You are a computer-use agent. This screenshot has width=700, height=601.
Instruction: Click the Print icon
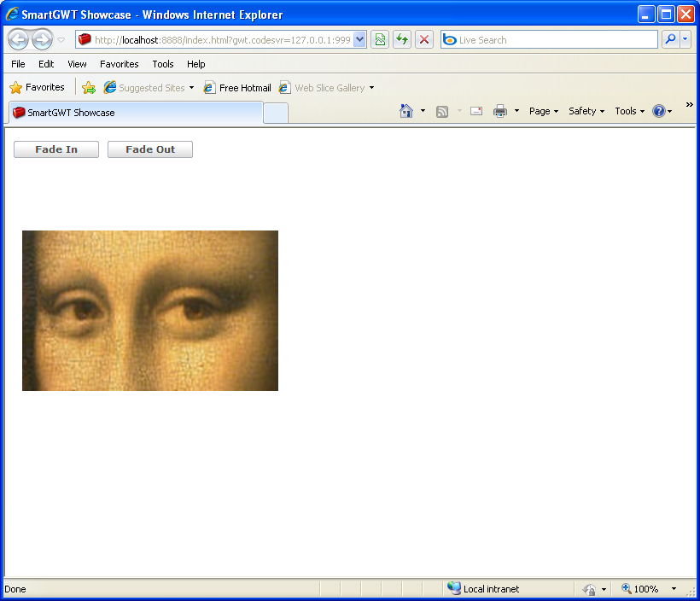(x=500, y=111)
